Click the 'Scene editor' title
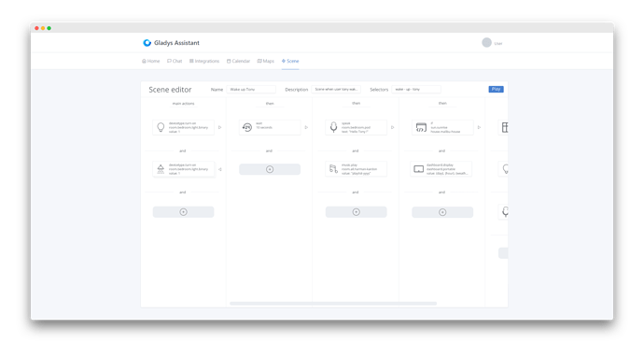The height and width of the screenshot is (343, 644). coord(170,90)
